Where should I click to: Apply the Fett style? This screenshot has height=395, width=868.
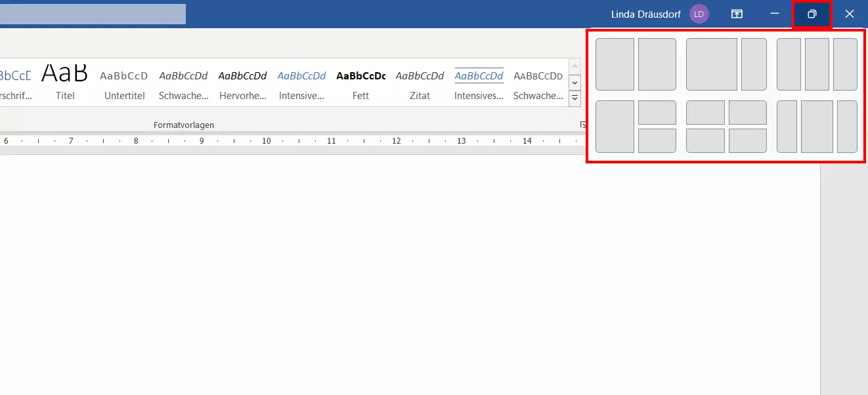[360, 82]
